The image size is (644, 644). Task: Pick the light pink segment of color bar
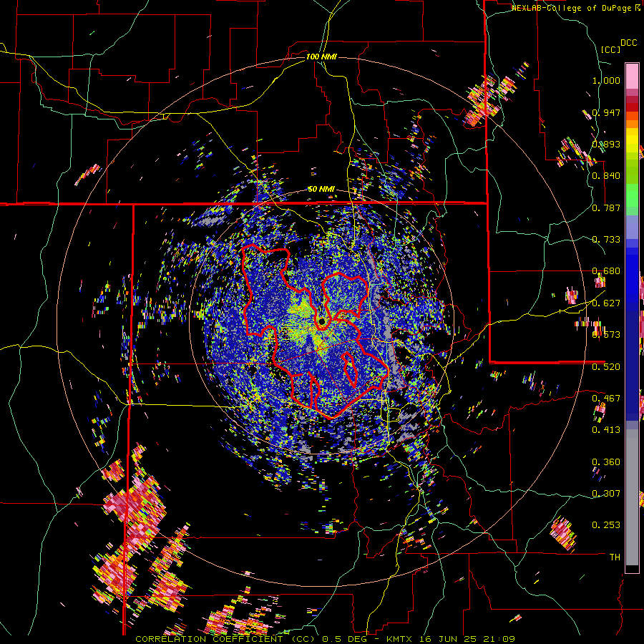[632, 76]
